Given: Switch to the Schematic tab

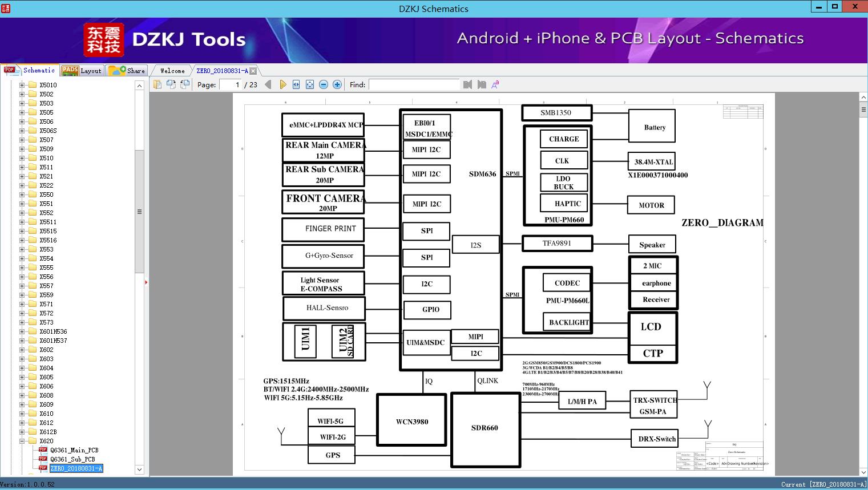Looking at the screenshot, I should tap(30, 70).
